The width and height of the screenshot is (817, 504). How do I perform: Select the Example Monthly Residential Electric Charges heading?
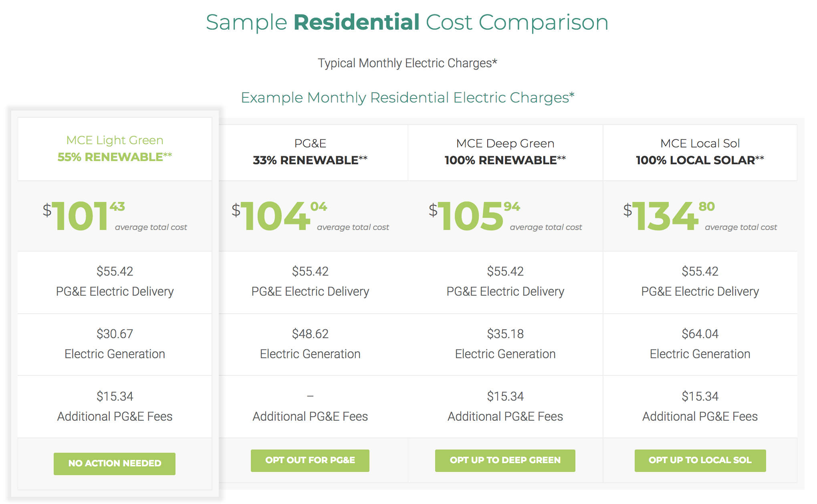click(x=407, y=98)
